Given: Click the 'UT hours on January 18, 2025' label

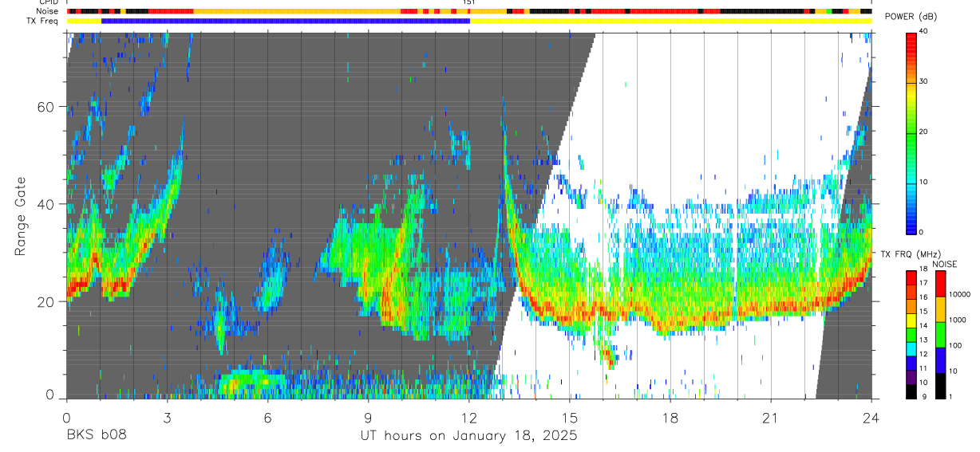Looking at the screenshot, I should [x=469, y=435].
